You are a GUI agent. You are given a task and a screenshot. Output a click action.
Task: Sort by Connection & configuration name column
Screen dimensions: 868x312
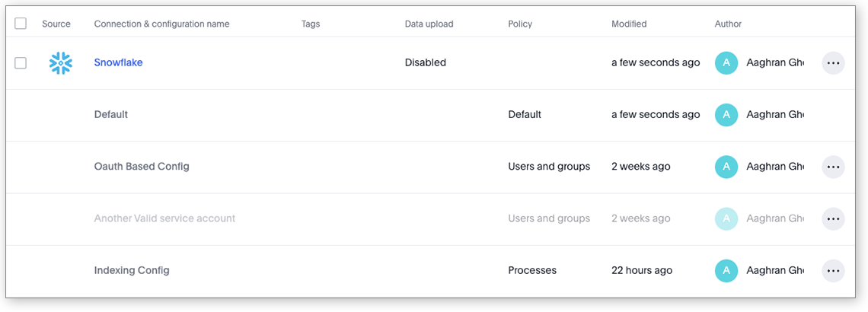[x=161, y=24]
